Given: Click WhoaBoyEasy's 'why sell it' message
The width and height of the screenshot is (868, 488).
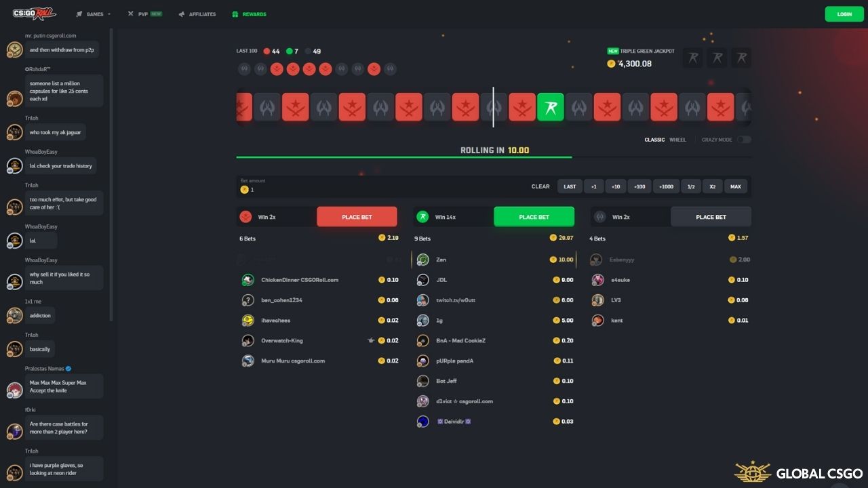Looking at the screenshot, I should 64,278.
